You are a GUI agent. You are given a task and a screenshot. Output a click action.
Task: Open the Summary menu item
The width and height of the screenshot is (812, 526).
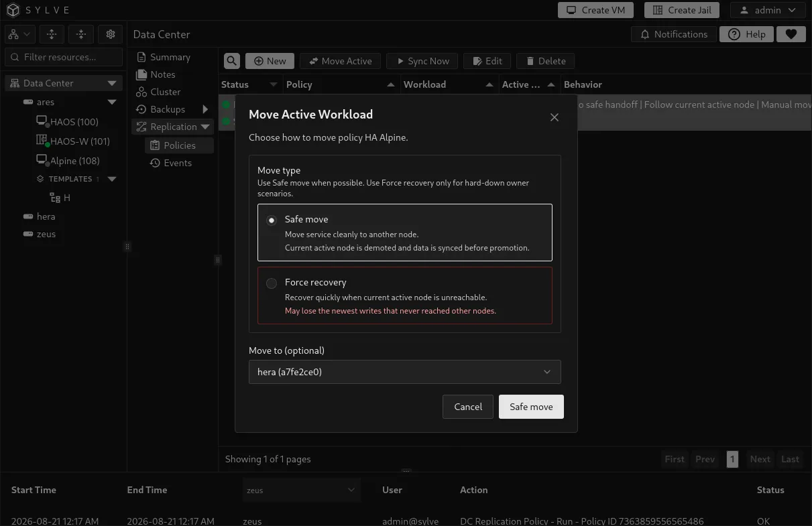[x=163, y=57]
